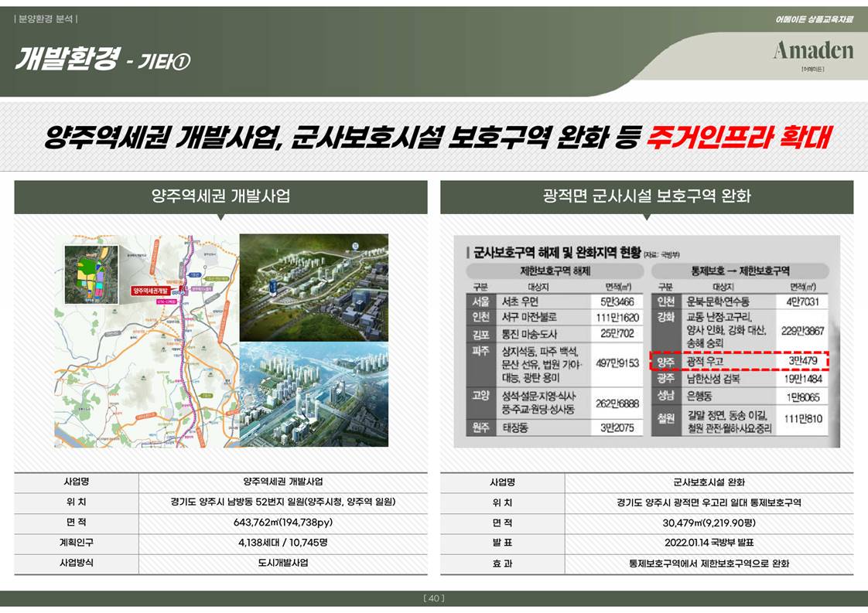
Task: Open the lower riverside city rendering
Action: click(x=313, y=395)
